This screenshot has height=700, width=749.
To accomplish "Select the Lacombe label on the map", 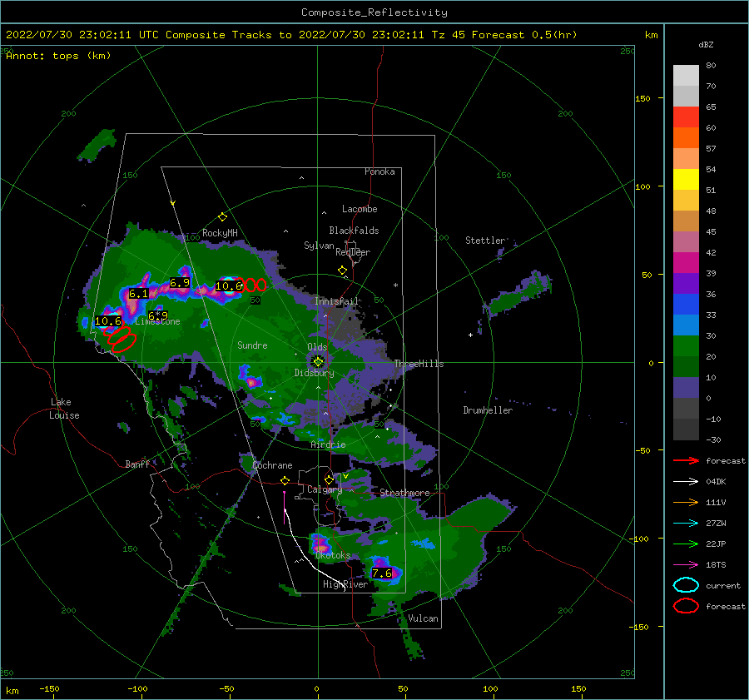I will (x=360, y=209).
